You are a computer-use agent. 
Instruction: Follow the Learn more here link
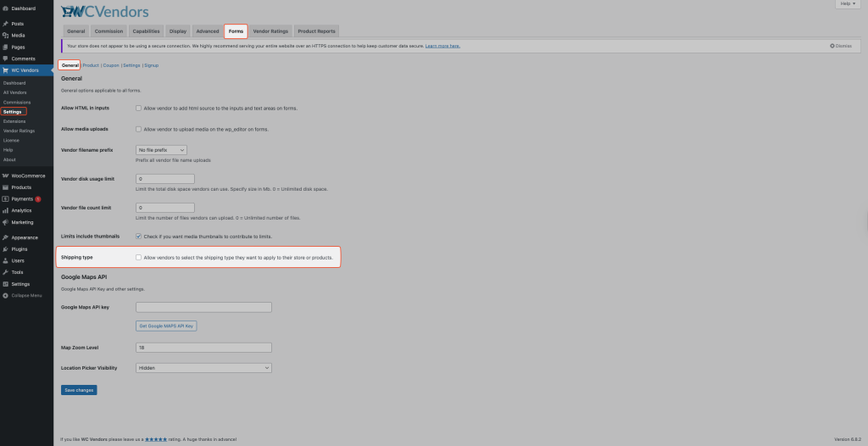pos(442,46)
